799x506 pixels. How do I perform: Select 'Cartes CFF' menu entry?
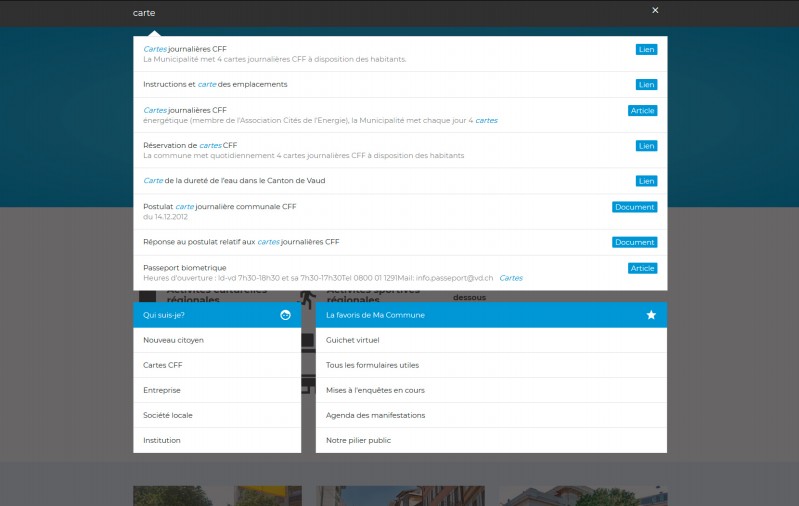163,365
